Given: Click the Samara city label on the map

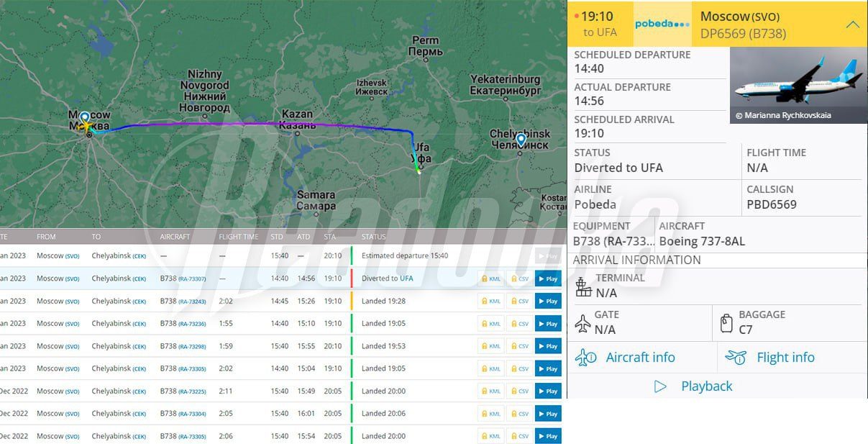Looking at the screenshot, I should 316,200.
